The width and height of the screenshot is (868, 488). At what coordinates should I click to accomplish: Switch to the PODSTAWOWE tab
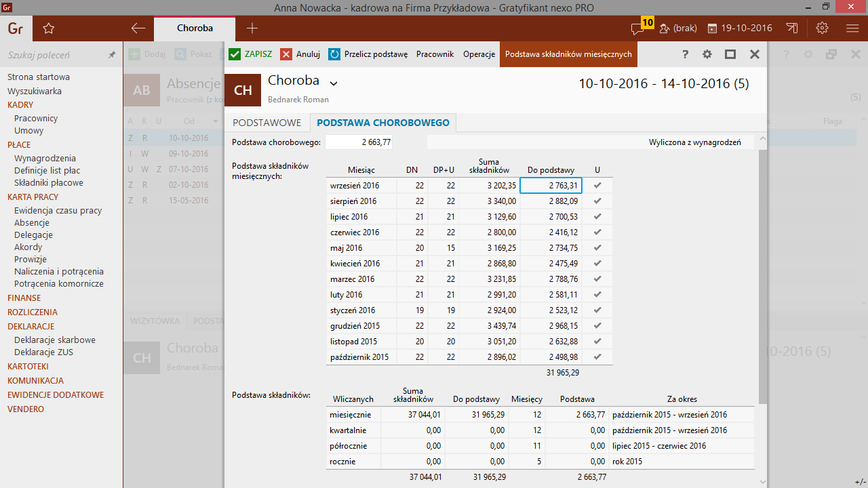pos(267,123)
